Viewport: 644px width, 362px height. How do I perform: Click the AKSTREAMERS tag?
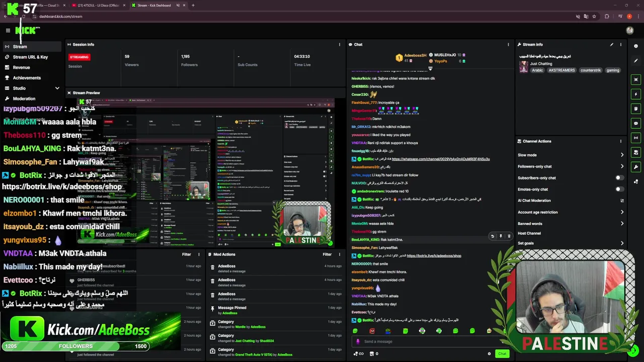[561, 70]
